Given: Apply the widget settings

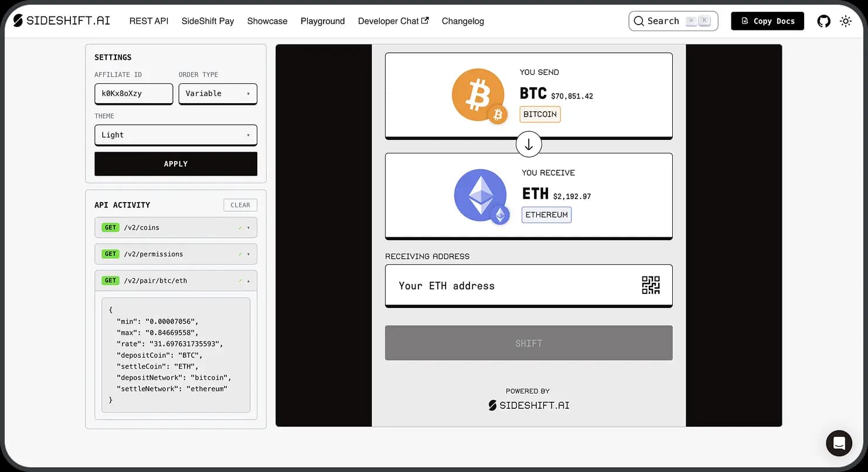Looking at the screenshot, I should [176, 164].
